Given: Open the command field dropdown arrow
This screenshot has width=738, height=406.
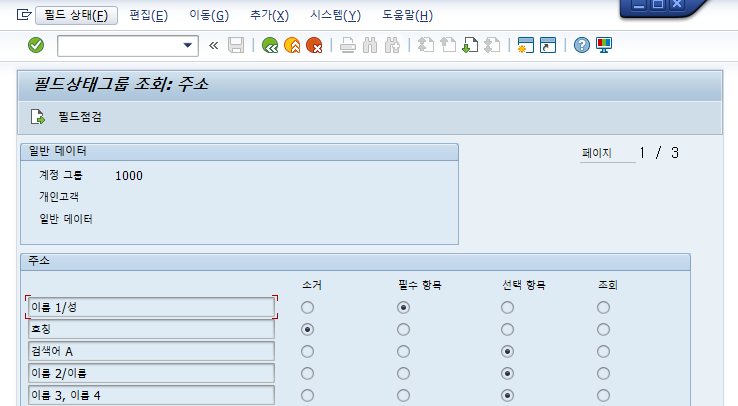Looking at the screenshot, I should [187, 46].
